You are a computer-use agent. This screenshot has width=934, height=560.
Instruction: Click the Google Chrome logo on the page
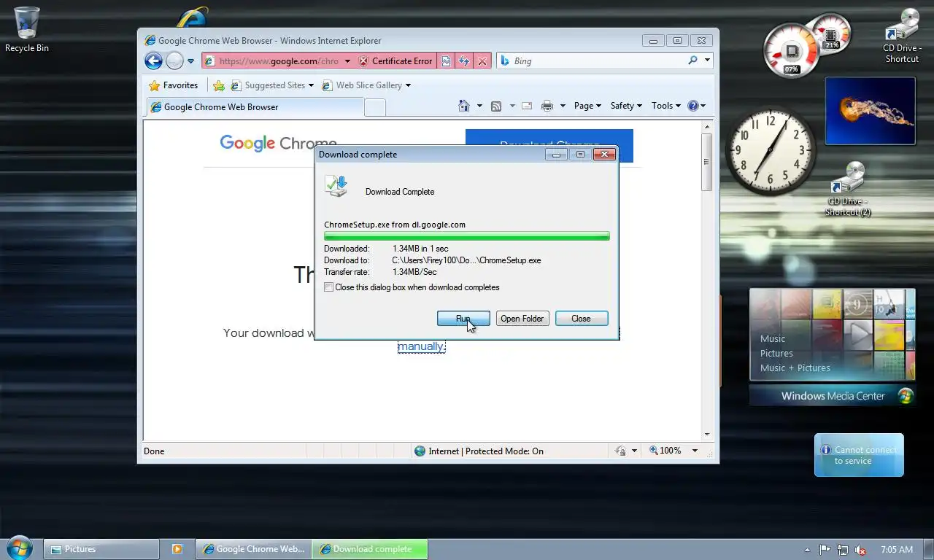tap(278, 144)
